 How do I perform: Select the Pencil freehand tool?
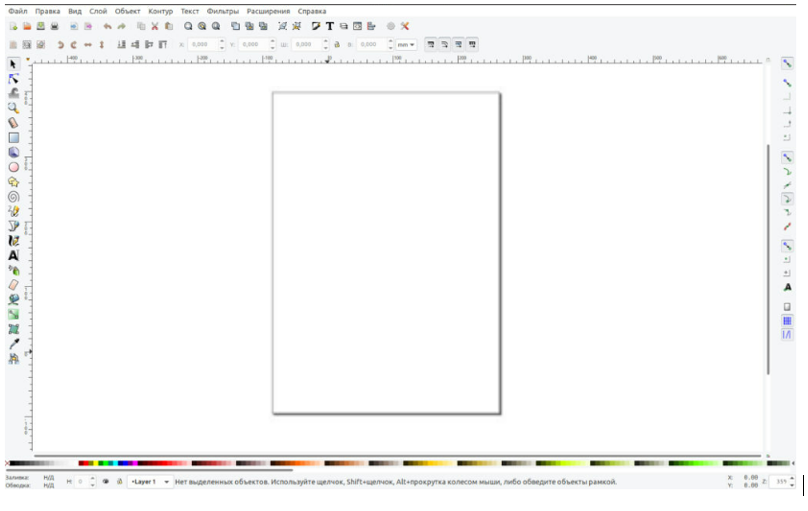click(13, 211)
